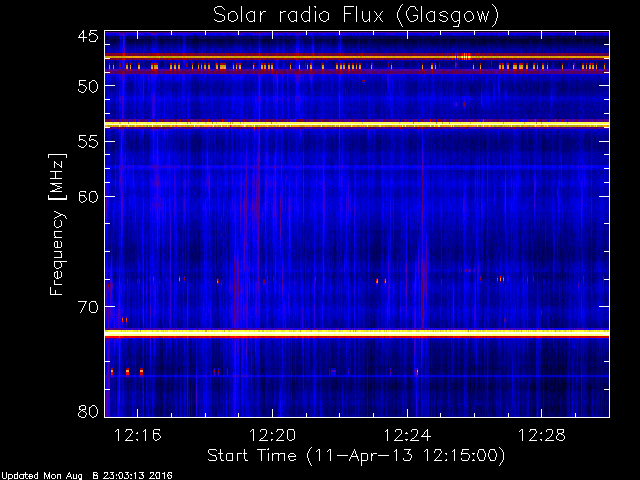Click the "70" frequency tick label
640x480 pixels.
(x=88, y=307)
